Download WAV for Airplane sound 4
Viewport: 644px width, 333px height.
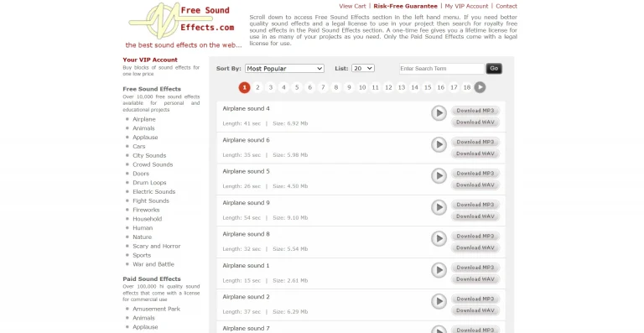(x=475, y=122)
